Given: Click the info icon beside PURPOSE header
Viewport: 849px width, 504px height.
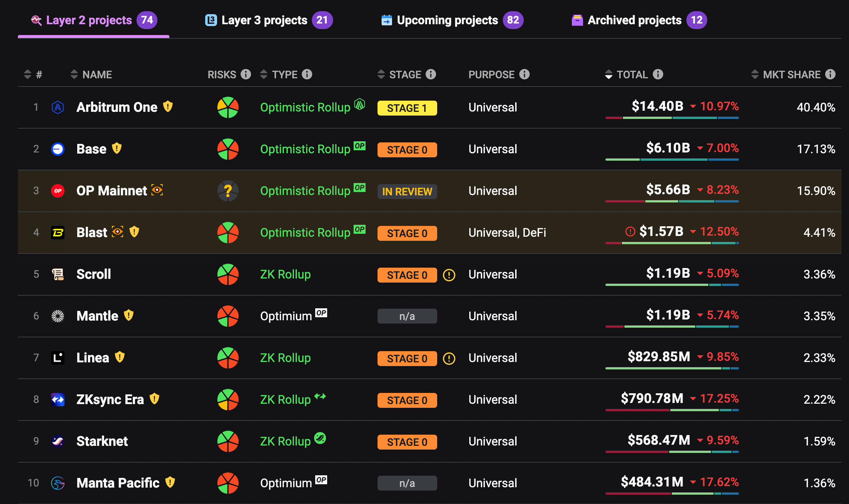Looking at the screenshot, I should click(524, 74).
